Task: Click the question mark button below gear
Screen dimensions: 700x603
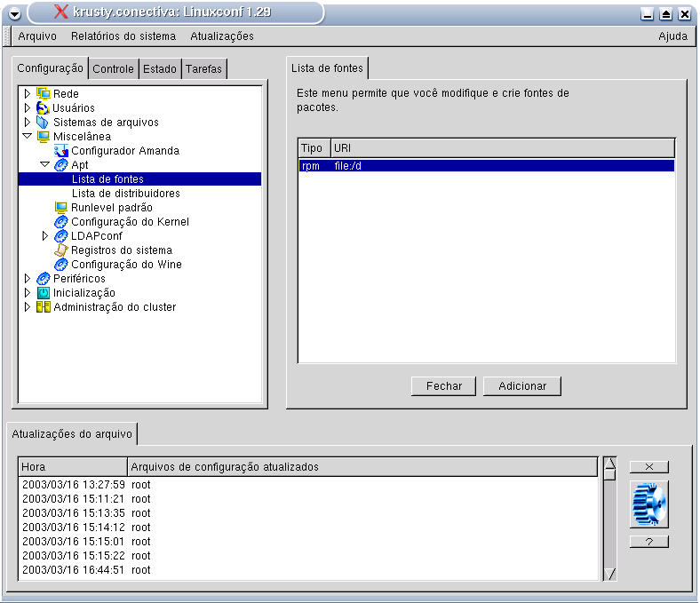Action: pyautogui.click(x=649, y=542)
